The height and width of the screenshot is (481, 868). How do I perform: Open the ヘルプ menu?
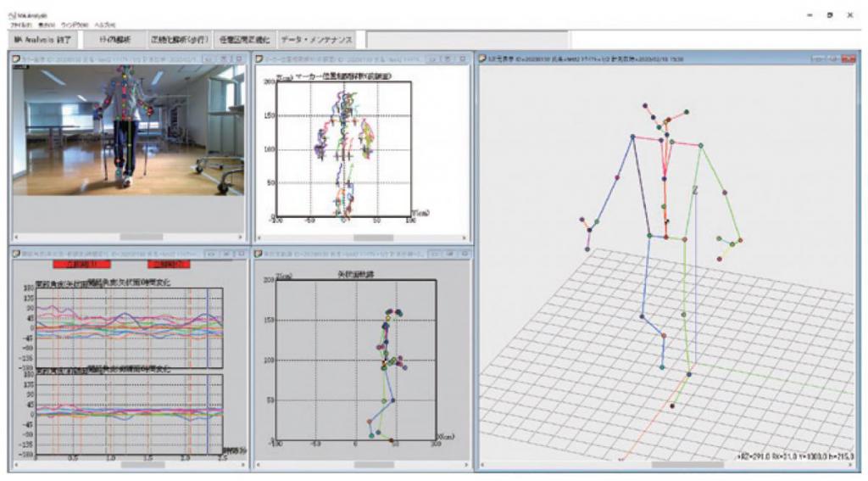tap(105, 26)
